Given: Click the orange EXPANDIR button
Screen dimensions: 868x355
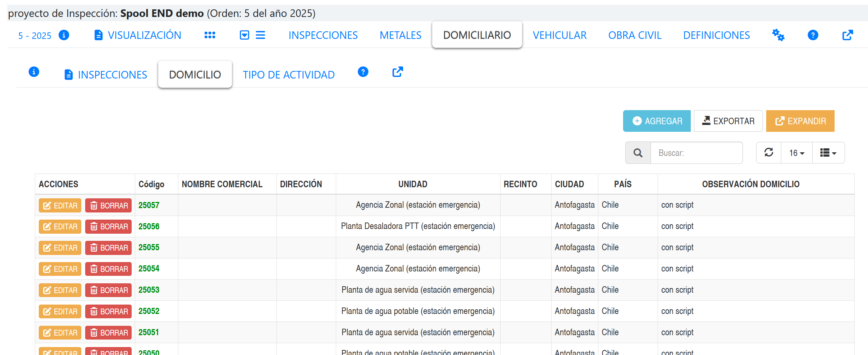Looking at the screenshot, I should [x=800, y=121].
